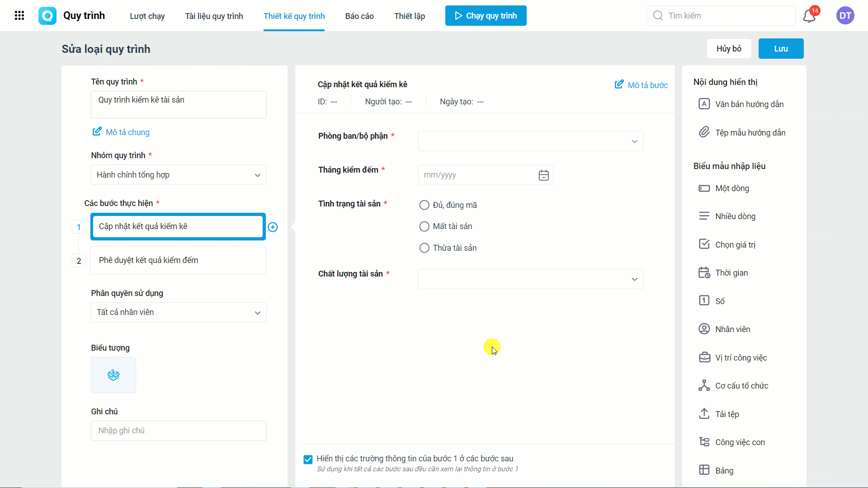868x488 pixels.
Task: Uncheck Hiển thị các trường thông tin checkbox
Action: [x=308, y=460]
